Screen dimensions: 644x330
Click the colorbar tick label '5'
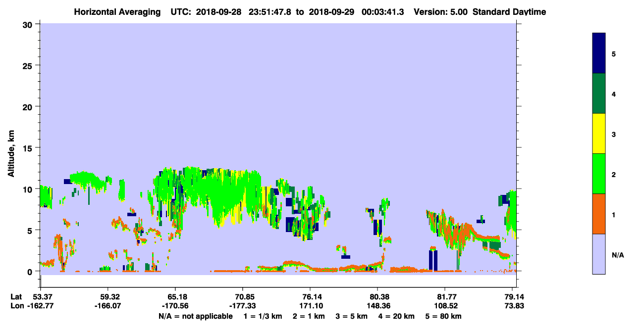(x=614, y=53)
